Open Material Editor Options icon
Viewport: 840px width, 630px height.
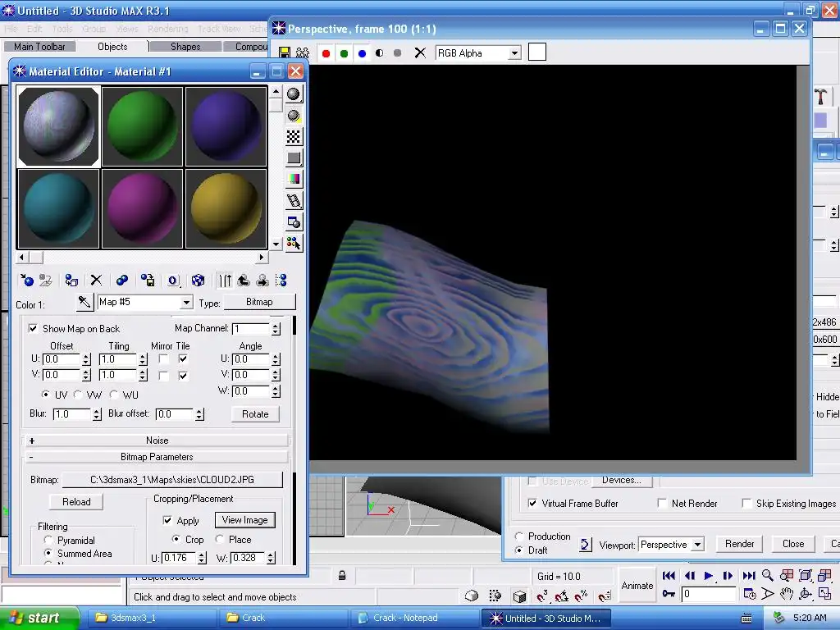294,222
